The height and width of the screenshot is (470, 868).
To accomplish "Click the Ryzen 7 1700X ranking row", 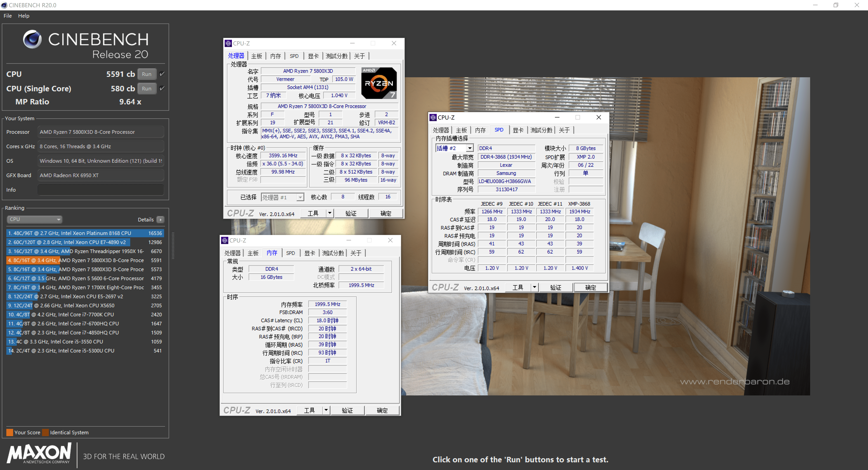I will (85, 287).
